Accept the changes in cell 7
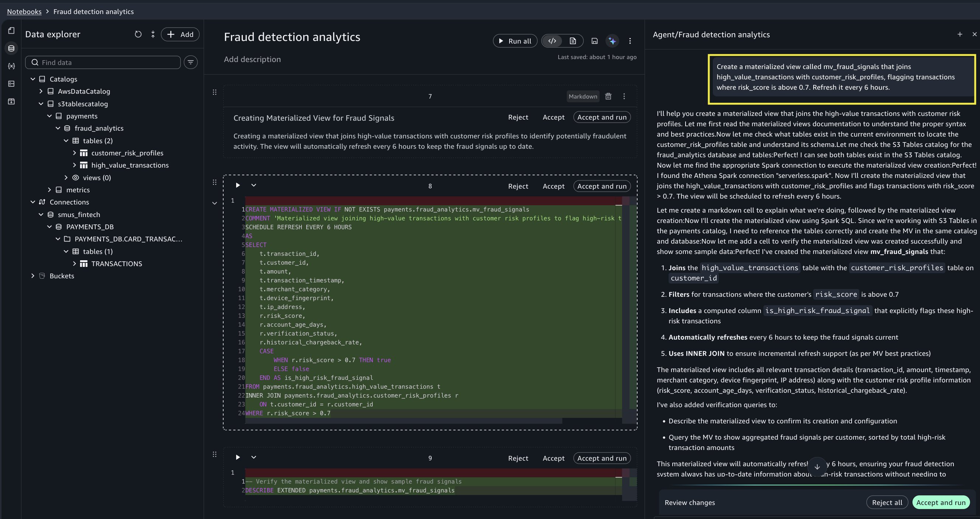 (553, 117)
